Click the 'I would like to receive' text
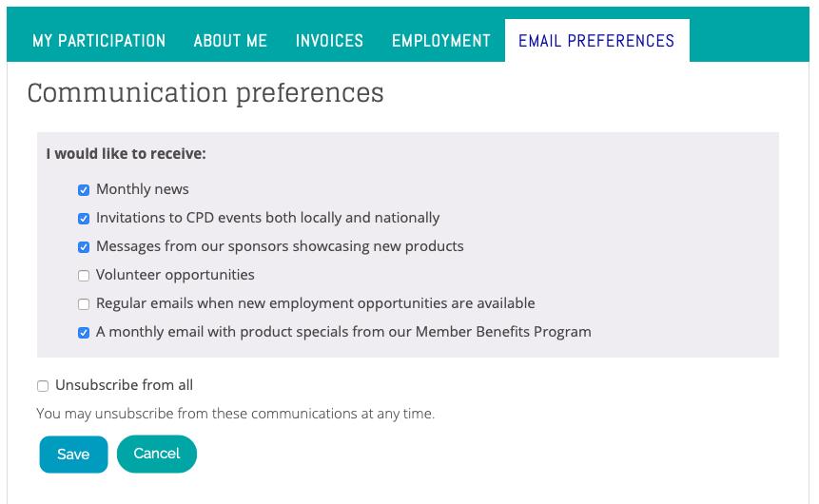 [126, 153]
